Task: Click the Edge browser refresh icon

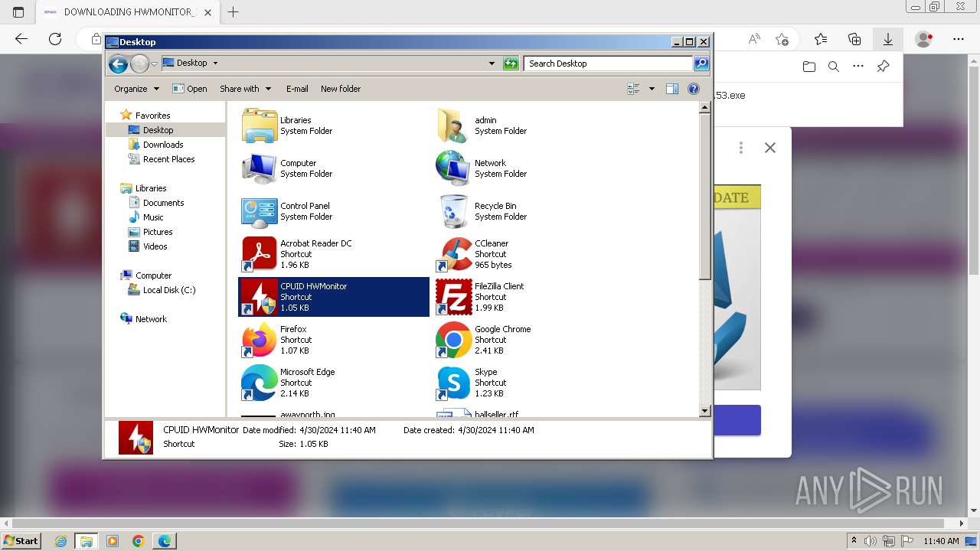Action: tap(55, 39)
